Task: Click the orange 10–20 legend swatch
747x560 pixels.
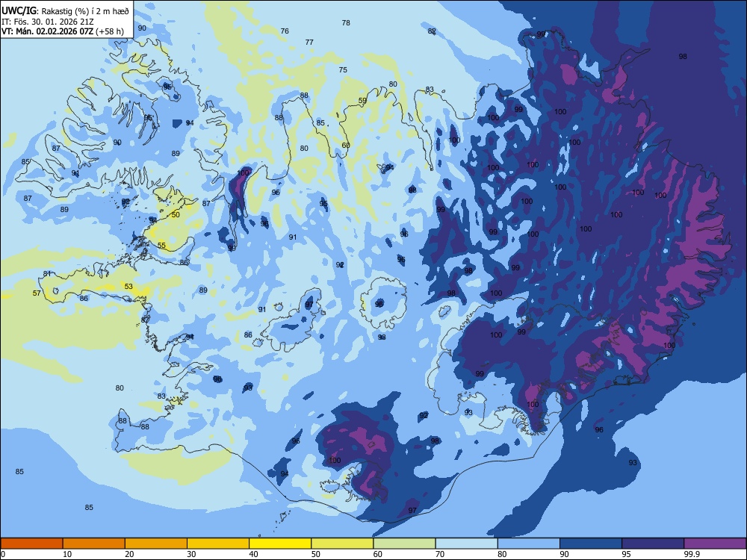Action: (x=94, y=544)
